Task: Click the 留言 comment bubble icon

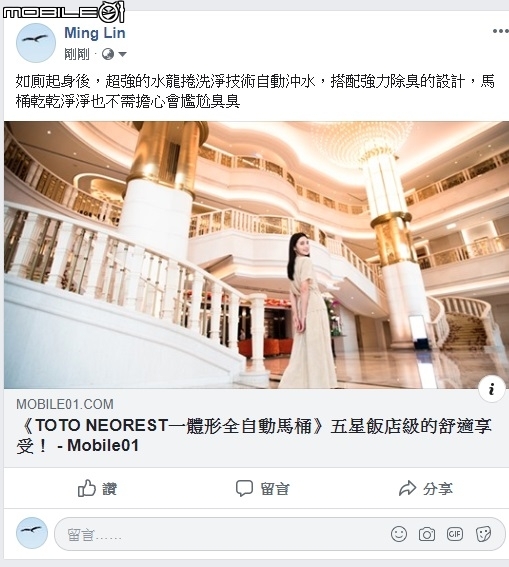Action: coord(244,489)
